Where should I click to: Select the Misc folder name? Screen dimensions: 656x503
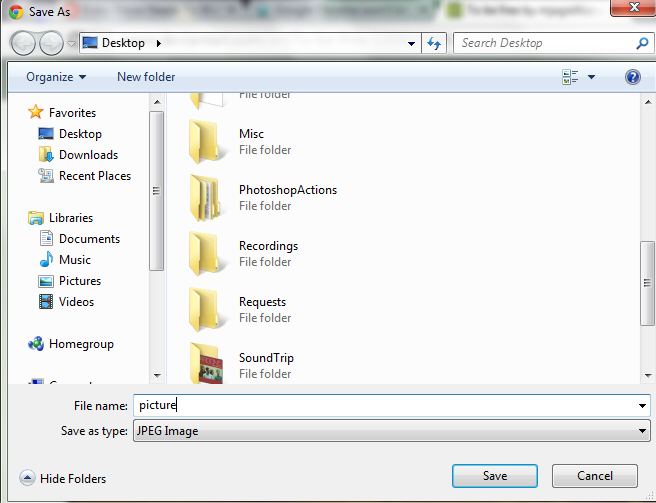pyautogui.click(x=251, y=134)
